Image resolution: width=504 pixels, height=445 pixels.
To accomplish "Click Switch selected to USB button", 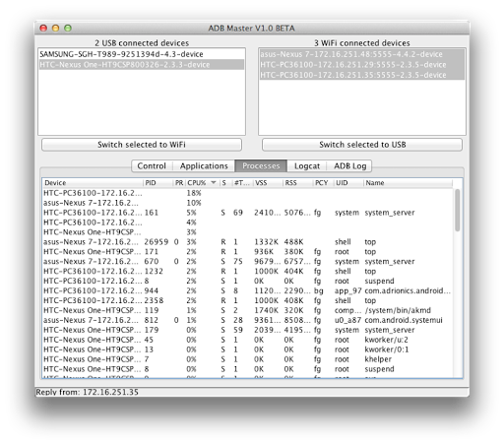I will 362,145.
